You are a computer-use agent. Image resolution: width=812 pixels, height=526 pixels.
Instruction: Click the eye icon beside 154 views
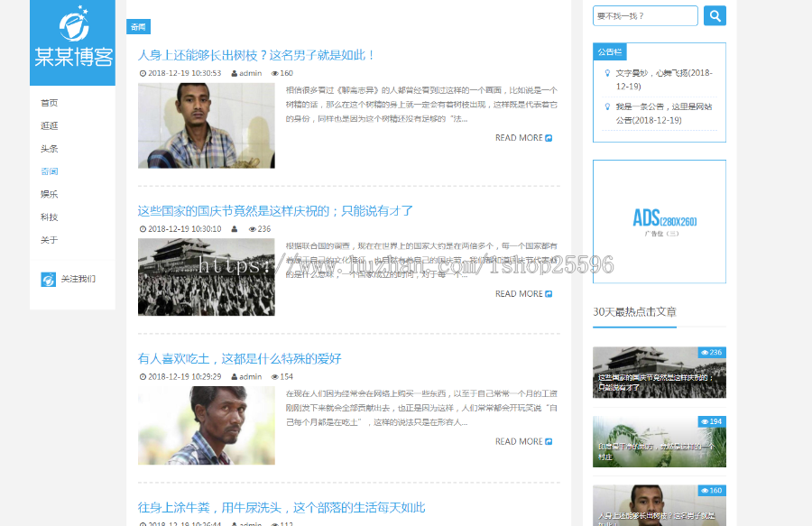tap(275, 377)
